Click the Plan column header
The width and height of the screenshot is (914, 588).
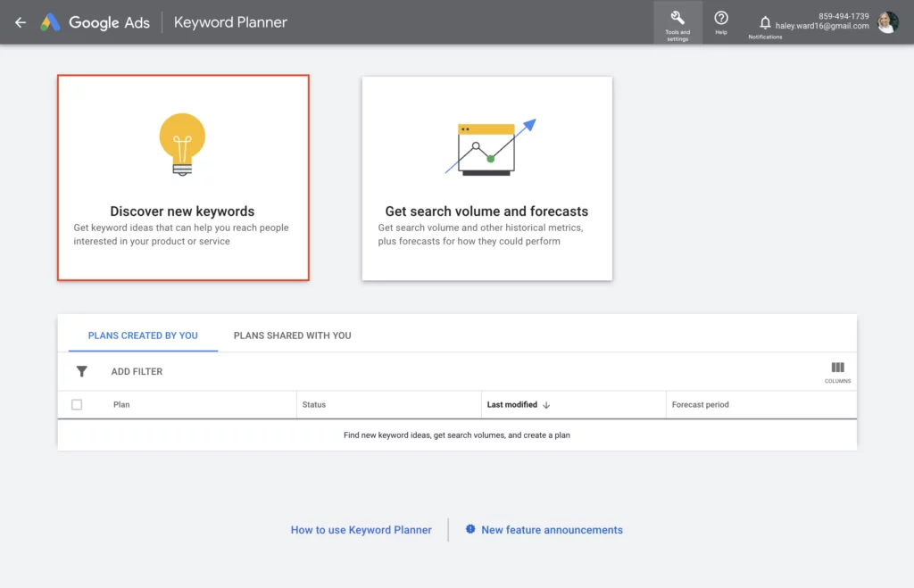[121, 405]
